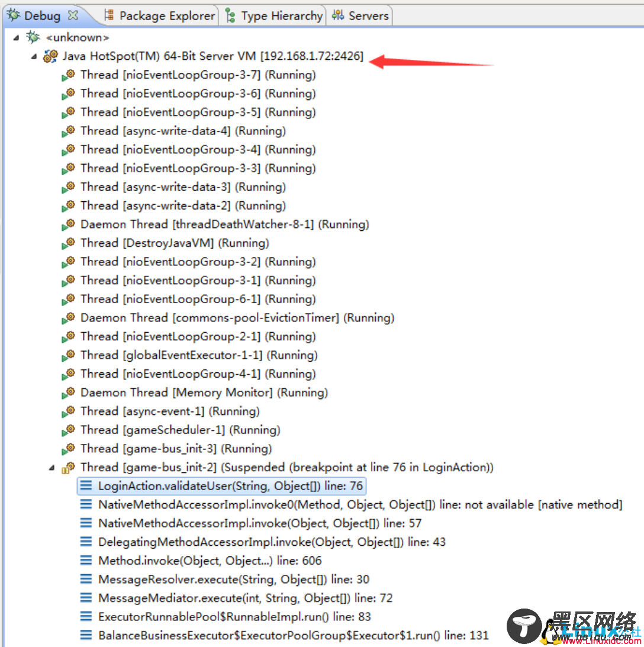Select Thread [nioEventLoopGroup-4-1] (Running)
Viewport: 644px width, 647px height.
(x=198, y=374)
